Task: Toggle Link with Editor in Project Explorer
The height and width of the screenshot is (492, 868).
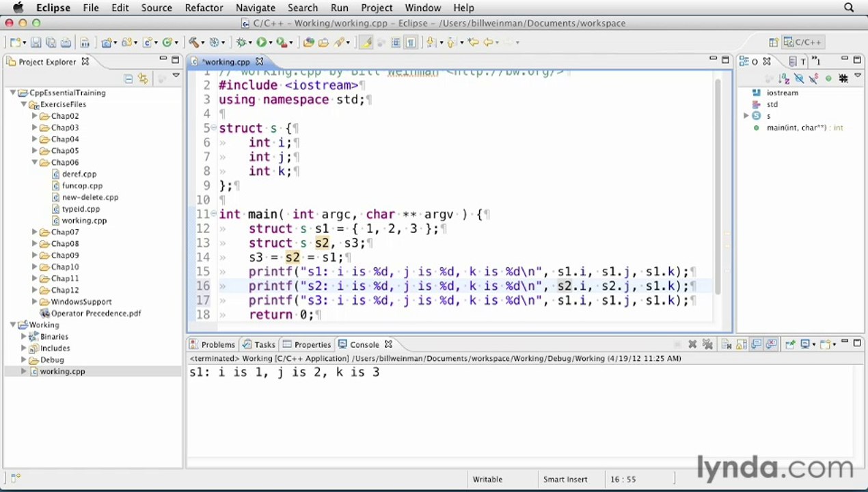Action: [143, 79]
